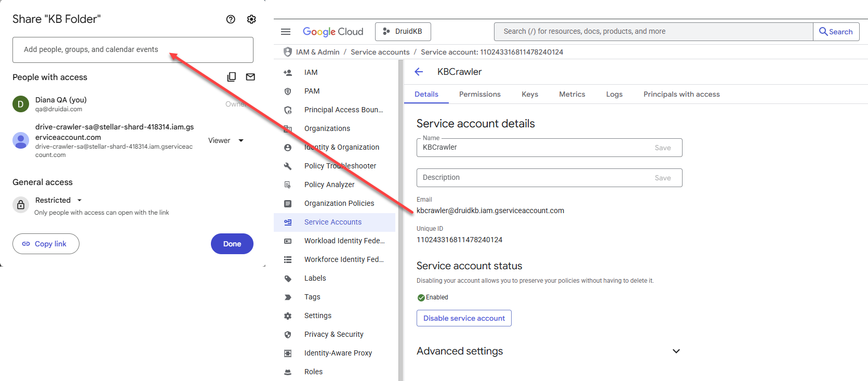
Task: Open share settings gear icon
Action: coord(251,19)
